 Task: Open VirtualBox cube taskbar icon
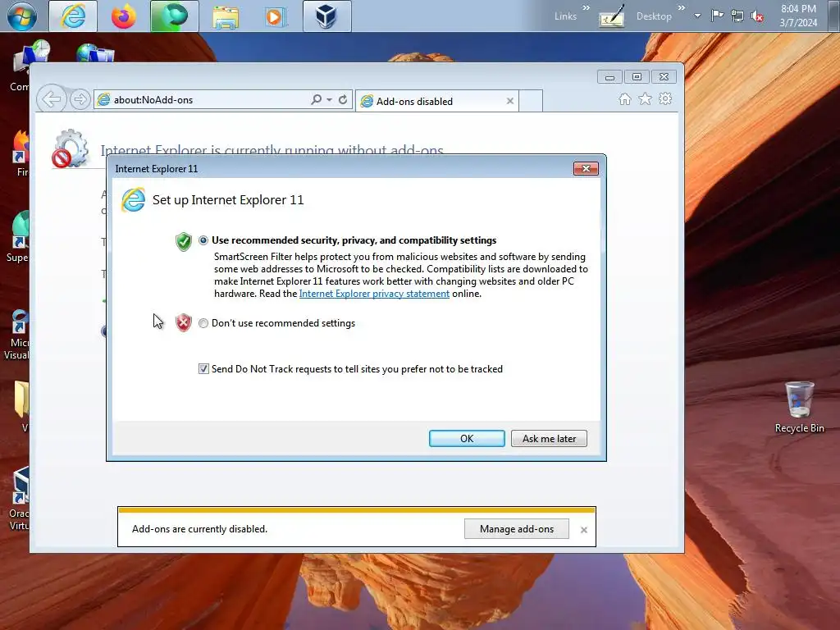[x=326, y=16]
